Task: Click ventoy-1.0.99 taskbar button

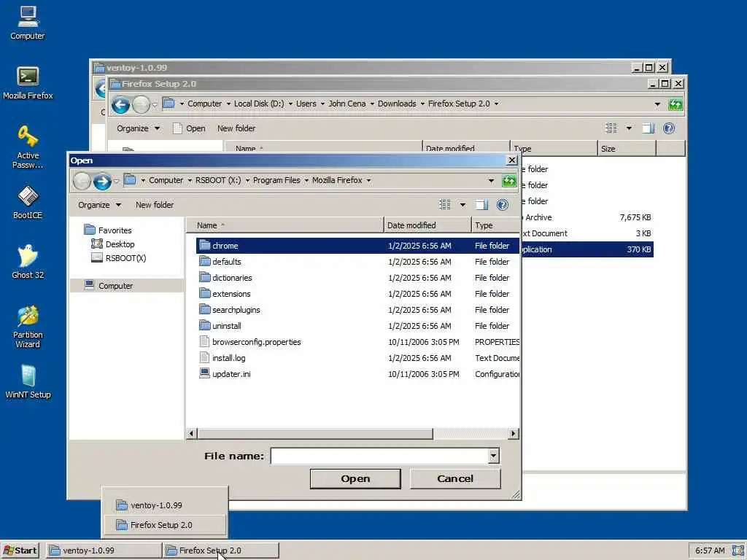Action: click(104, 551)
